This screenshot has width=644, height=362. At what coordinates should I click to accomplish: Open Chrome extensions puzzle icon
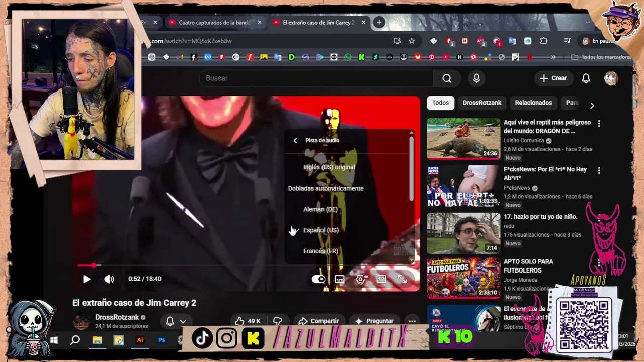(544, 41)
